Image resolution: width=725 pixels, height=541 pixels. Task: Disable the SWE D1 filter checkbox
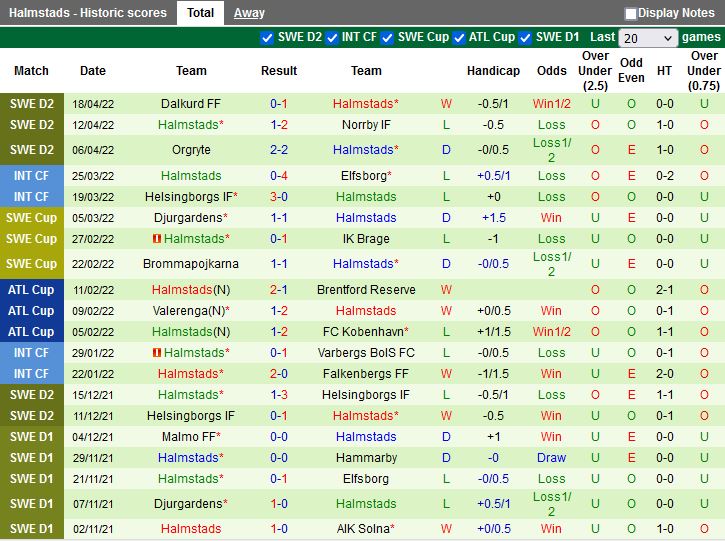(525, 38)
